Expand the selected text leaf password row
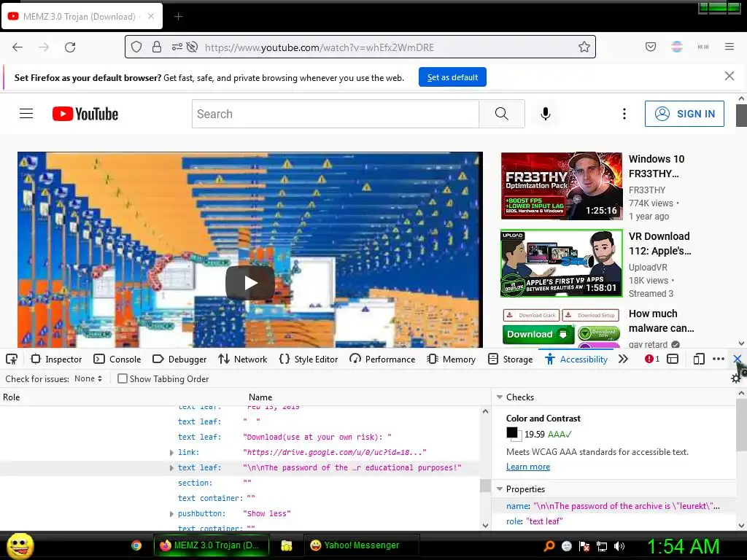 pyautogui.click(x=171, y=468)
